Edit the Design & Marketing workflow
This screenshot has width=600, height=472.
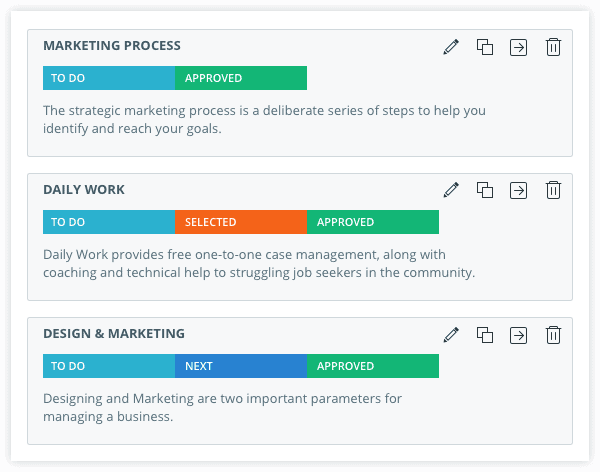click(x=451, y=335)
